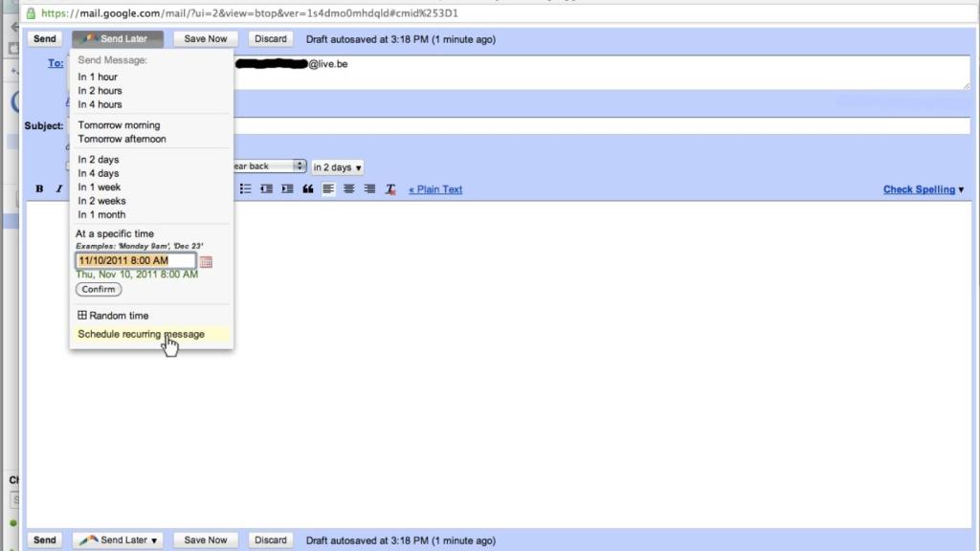The width and height of the screenshot is (980, 551).
Task: Toggle bold formatting
Action: (39, 189)
